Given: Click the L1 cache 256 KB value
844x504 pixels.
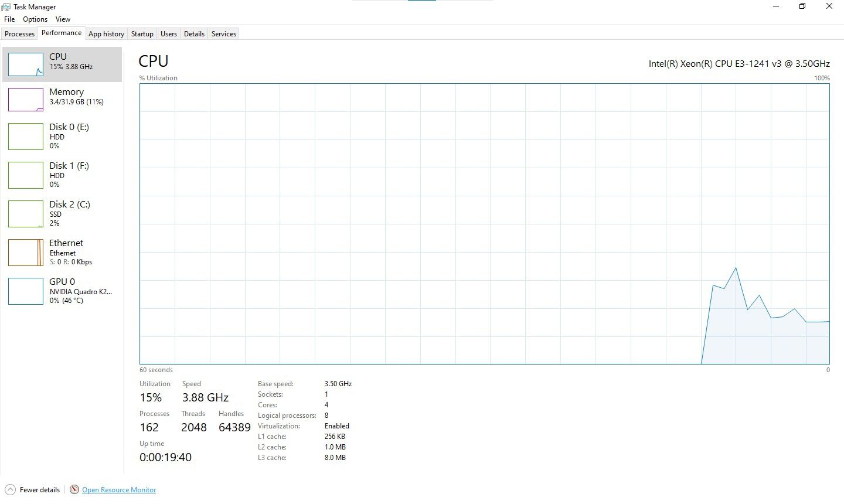Looking at the screenshot, I should tap(335, 437).
